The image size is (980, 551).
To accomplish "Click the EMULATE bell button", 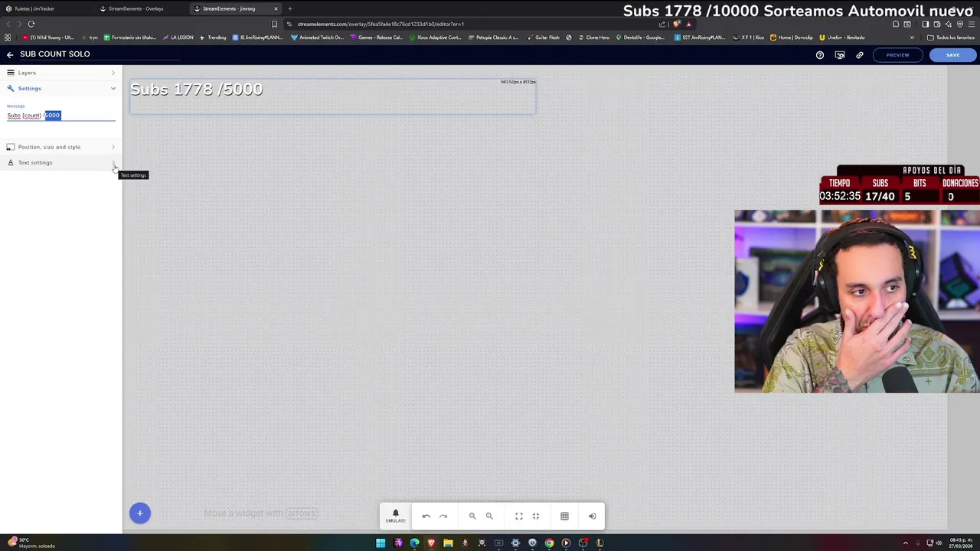I will (396, 517).
